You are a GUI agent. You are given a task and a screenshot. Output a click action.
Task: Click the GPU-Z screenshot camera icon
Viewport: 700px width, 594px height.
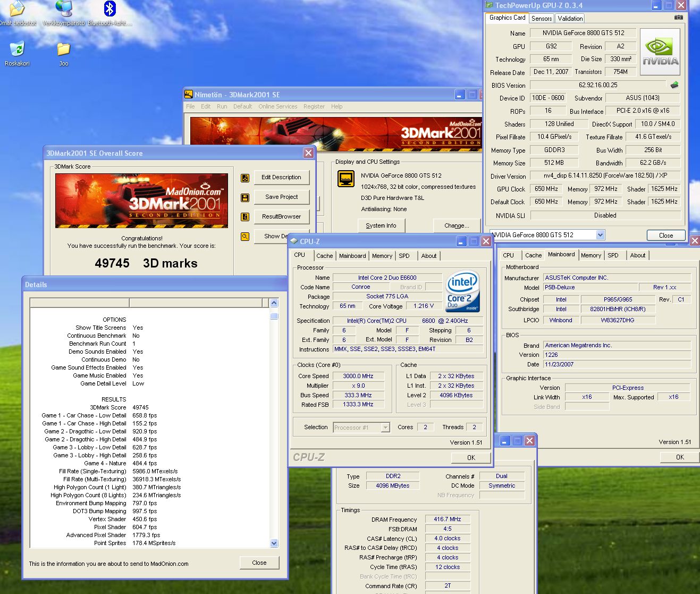click(x=679, y=18)
